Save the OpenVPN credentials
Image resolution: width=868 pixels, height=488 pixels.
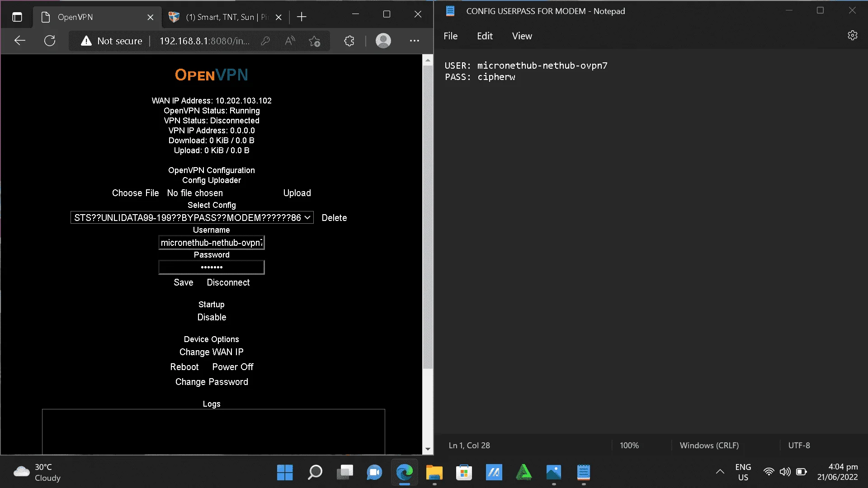(184, 282)
